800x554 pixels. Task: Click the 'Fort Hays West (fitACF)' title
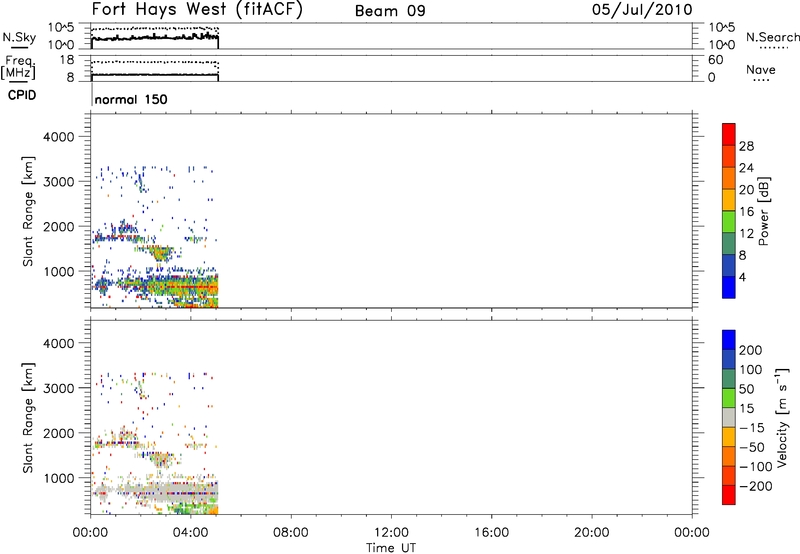tap(197, 9)
